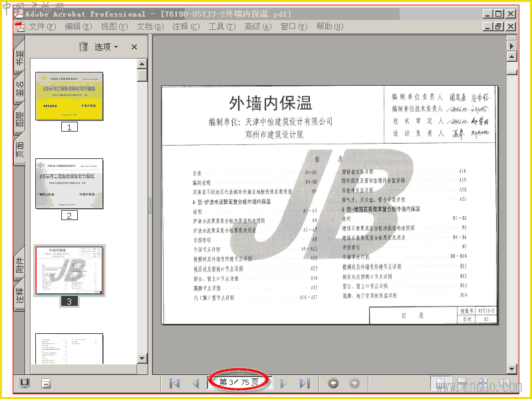Go to previous page arrow
Screen dimensions: 532x399
coord(196,384)
